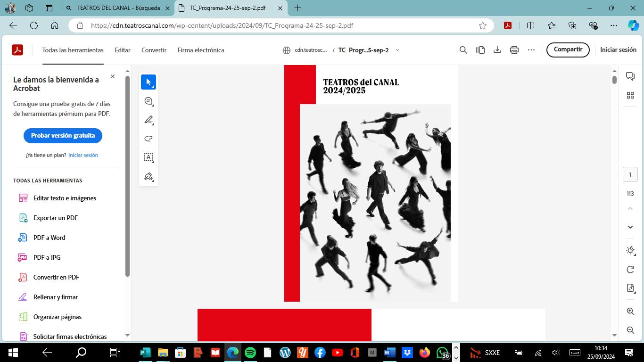The width and height of the screenshot is (644, 362).
Task: Open Edge favorites list
Action: pos(552,25)
